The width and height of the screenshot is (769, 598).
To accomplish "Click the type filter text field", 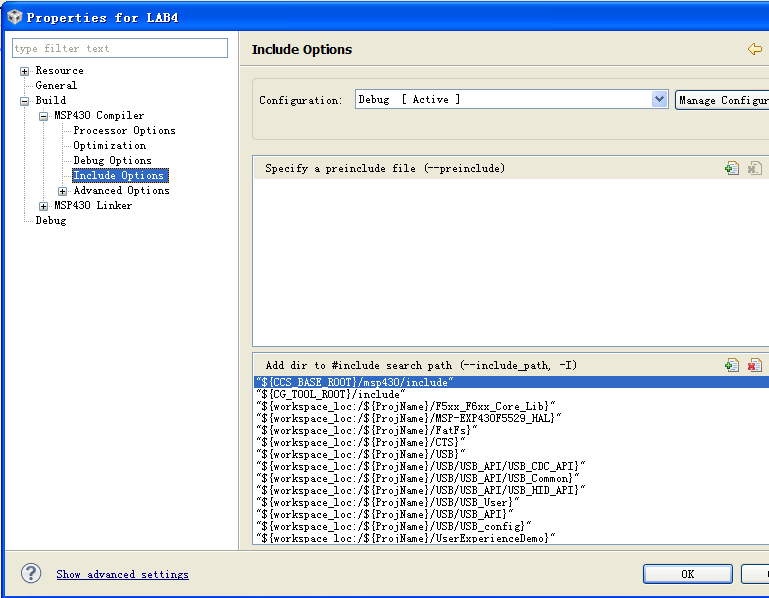I will click(x=120, y=48).
